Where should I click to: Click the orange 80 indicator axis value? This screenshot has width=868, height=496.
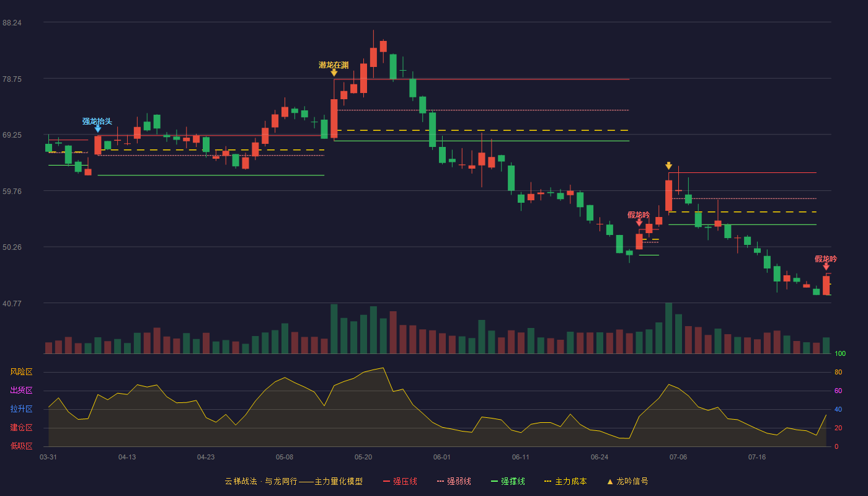(x=838, y=373)
